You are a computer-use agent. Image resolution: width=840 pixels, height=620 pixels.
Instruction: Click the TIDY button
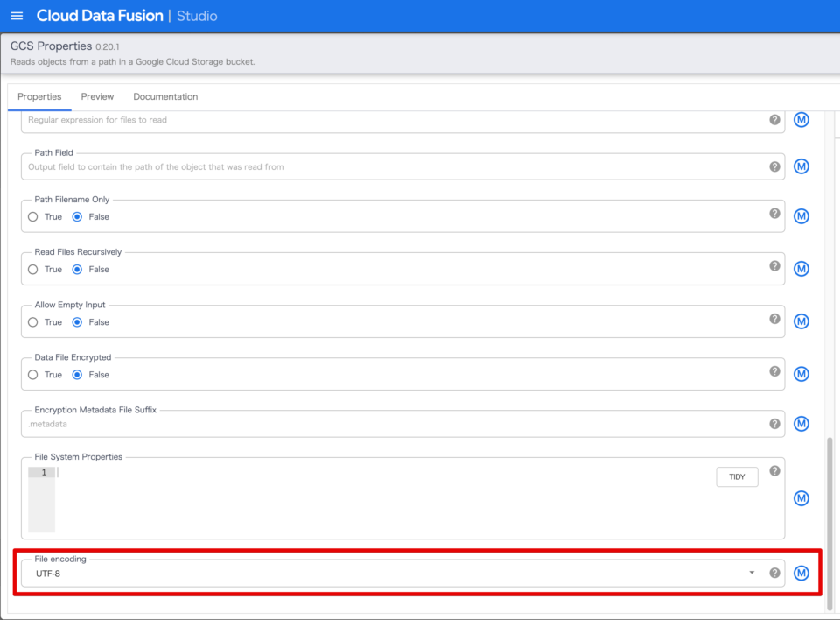pyautogui.click(x=736, y=476)
